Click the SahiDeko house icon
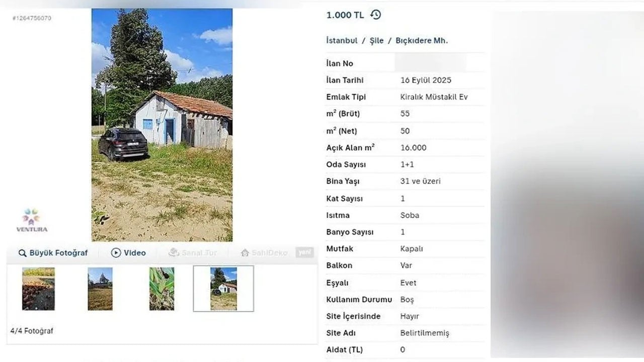Screen dimensions: 644x362 pyautogui.click(x=245, y=253)
